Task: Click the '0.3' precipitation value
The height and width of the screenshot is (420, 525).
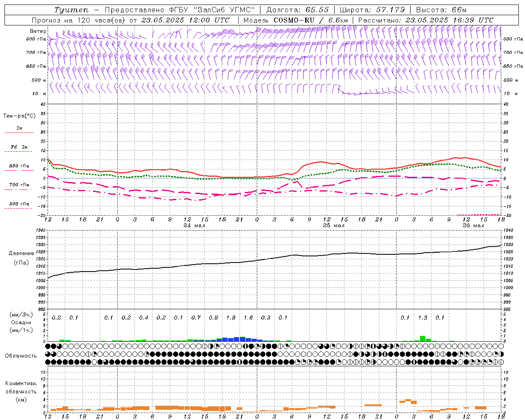Action: point(266,318)
